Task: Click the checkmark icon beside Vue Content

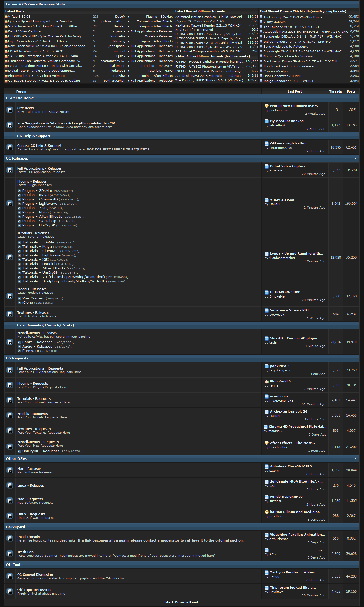Action: pyautogui.click(x=19, y=298)
